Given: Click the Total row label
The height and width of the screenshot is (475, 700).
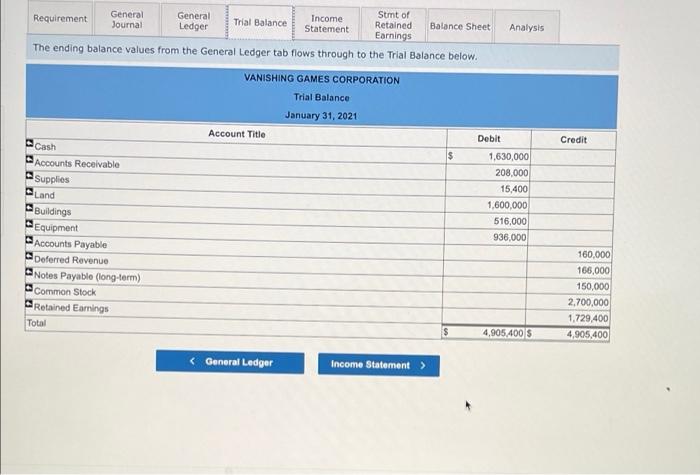Looking at the screenshot, I should [x=36, y=323].
